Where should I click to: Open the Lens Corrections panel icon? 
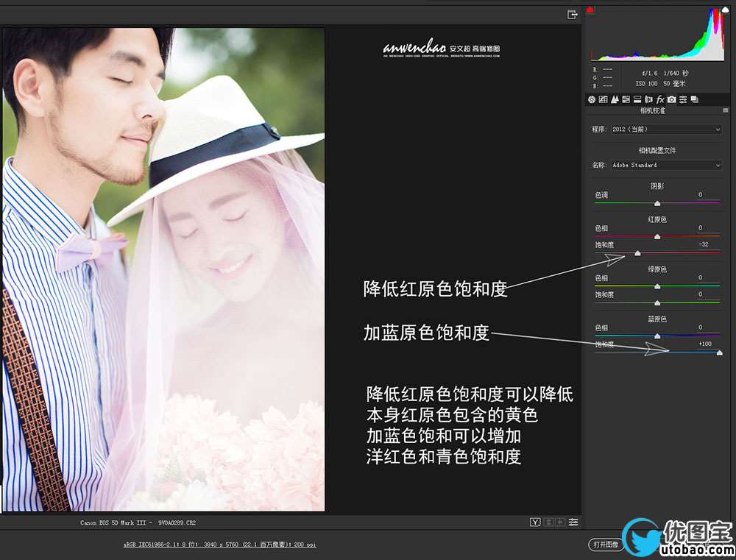(x=649, y=99)
